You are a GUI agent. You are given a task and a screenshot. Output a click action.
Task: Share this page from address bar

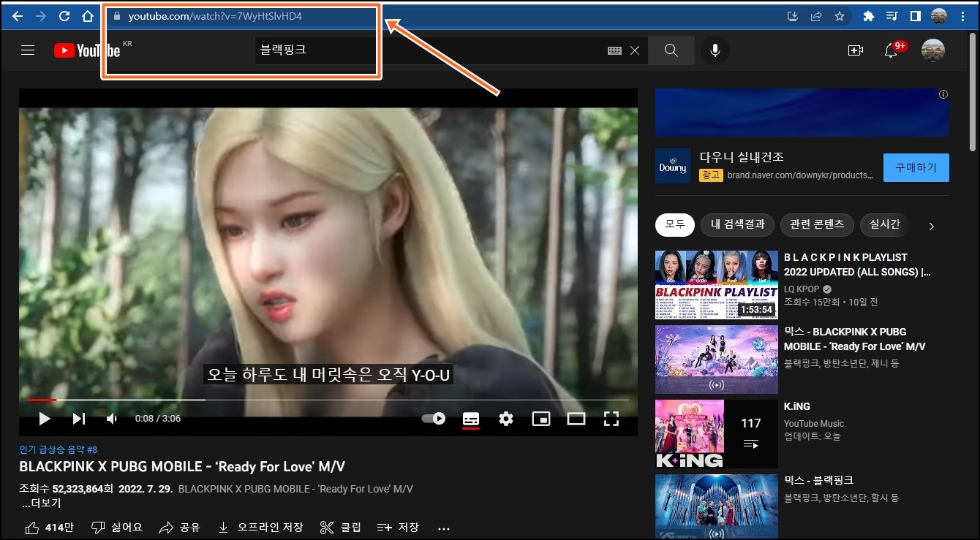click(x=816, y=16)
